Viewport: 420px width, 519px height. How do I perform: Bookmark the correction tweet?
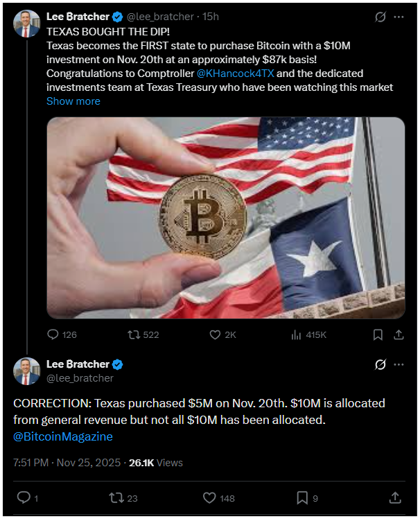[302, 497]
